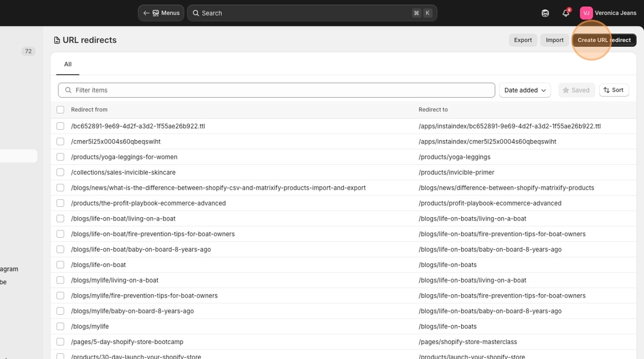Select the /blogs/life-on-boat row checkbox
This screenshot has height=359, width=644.
[x=60, y=265]
